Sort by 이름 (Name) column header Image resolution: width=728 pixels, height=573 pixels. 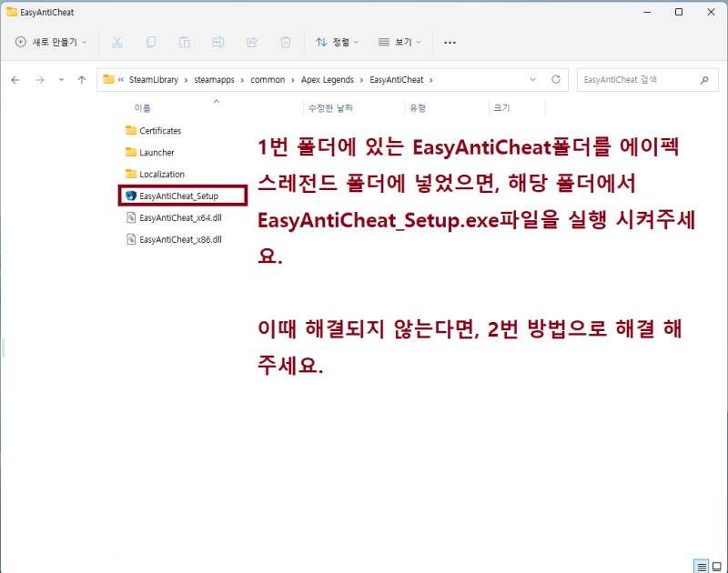pyautogui.click(x=142, y=108)
